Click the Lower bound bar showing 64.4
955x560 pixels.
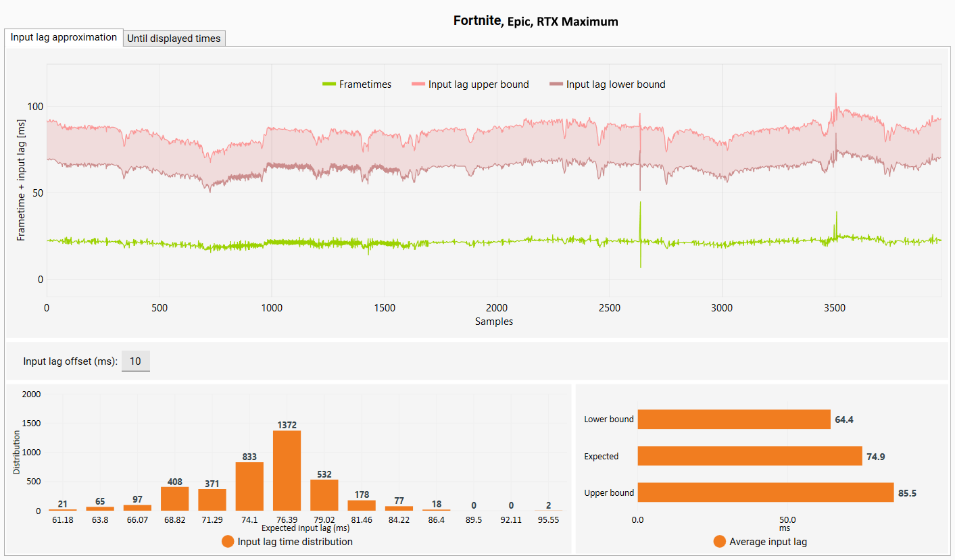[x=734, y=419]
